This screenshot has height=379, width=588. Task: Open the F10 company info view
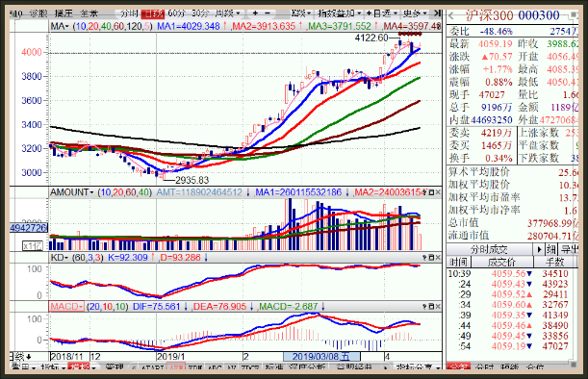(x=16, y=13)
